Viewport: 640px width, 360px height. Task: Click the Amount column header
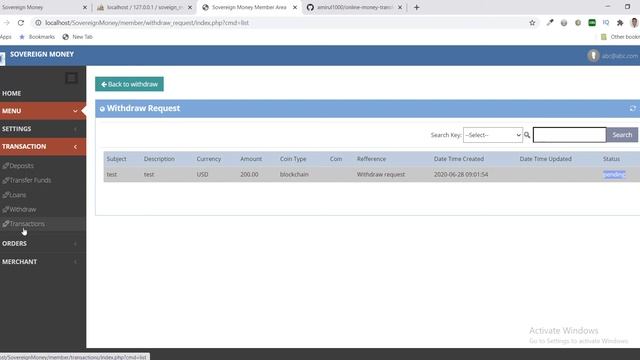[x=251, y=159]
